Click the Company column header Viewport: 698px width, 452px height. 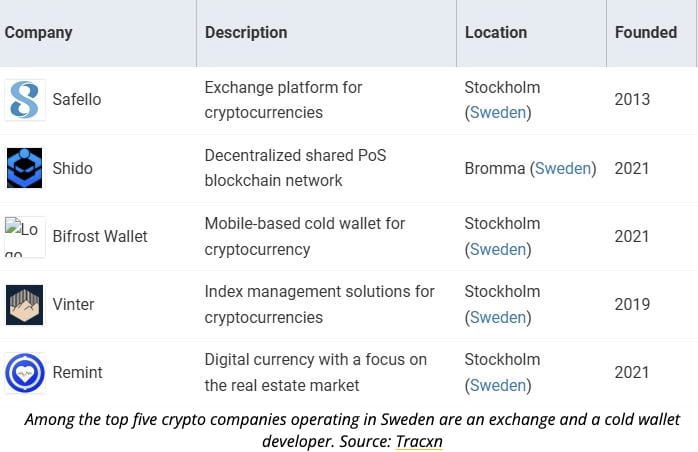(x=39, y=32)
